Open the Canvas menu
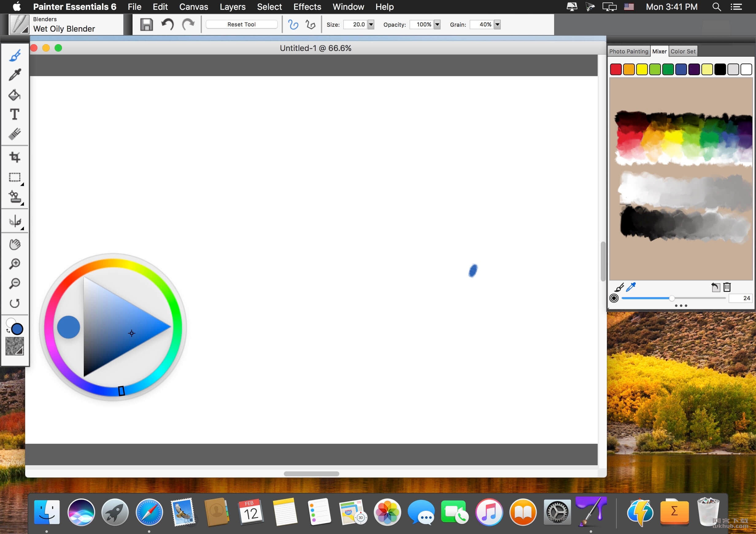The width and height of the screenshot is (756, 534). [194, 6]
